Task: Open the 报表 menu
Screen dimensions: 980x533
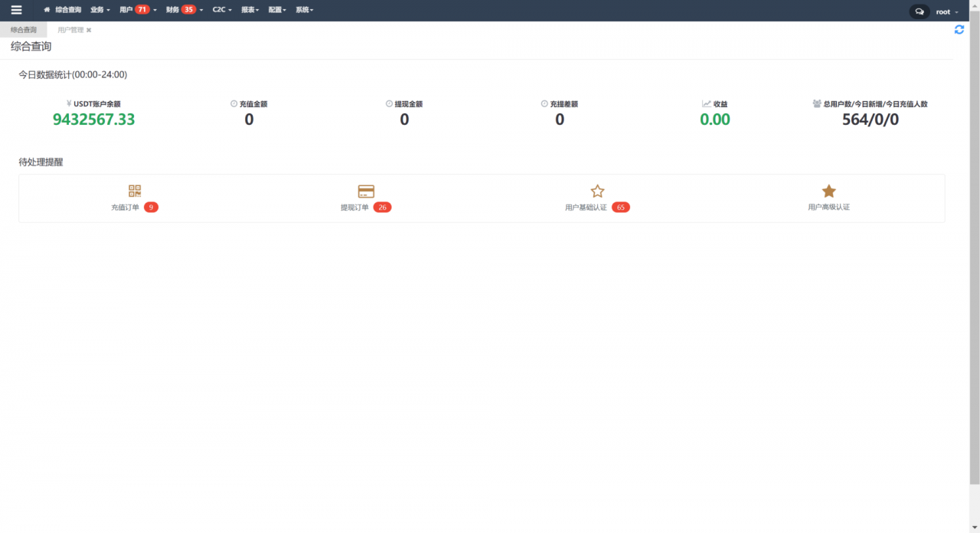Action: [250, 10]
